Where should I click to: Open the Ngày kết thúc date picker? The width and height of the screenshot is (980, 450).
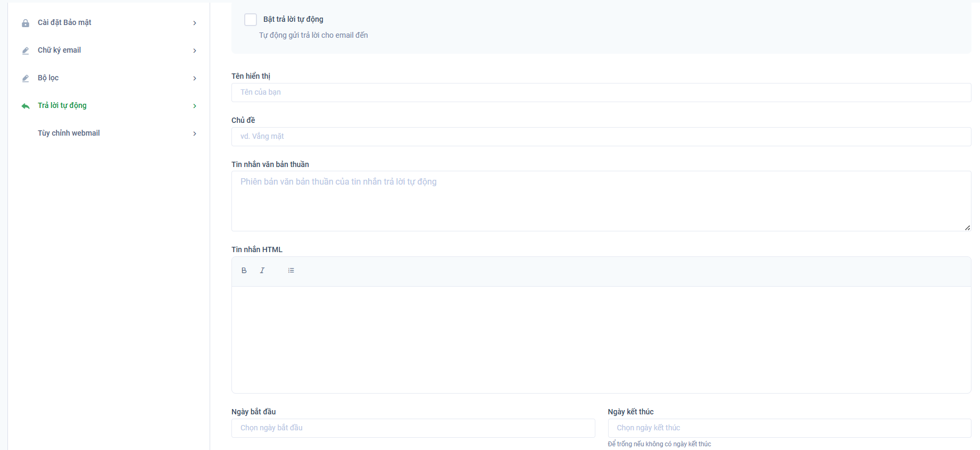789,428
